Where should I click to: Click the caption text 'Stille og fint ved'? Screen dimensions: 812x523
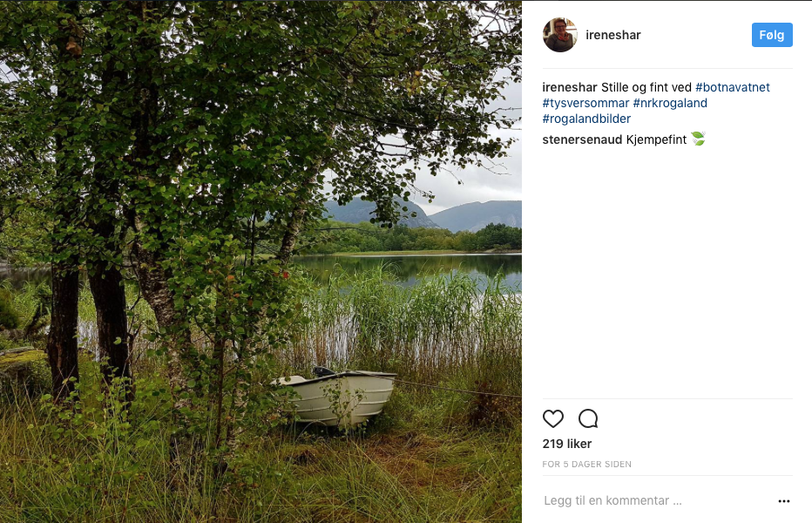pyautogui.click(x=646, y=87)
